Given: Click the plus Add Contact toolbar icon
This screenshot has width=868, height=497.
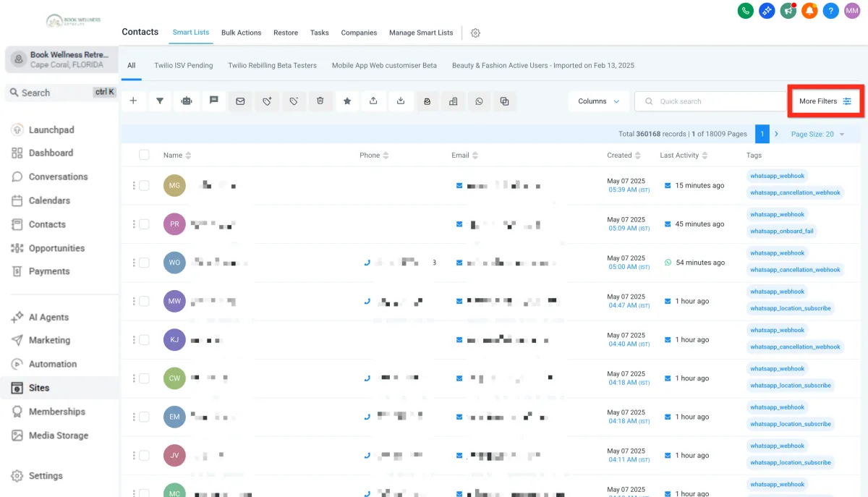Looking at the screenshot, I should 133,101.
